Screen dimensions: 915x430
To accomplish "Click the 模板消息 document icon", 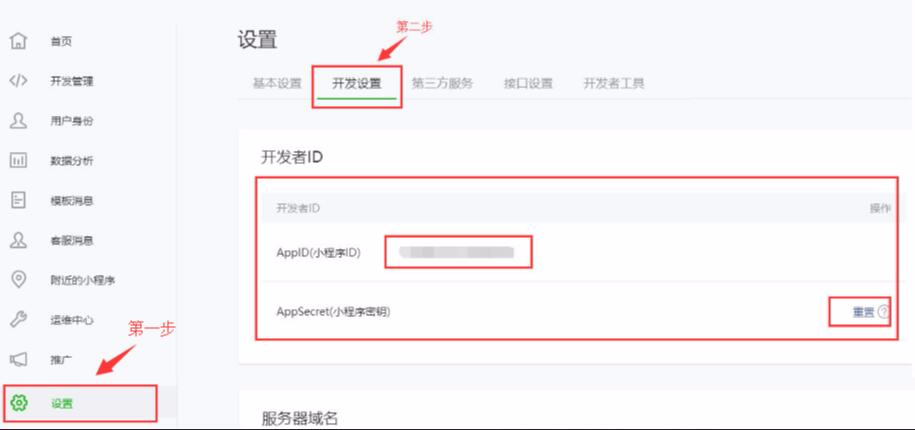I will tap(19, 200).
